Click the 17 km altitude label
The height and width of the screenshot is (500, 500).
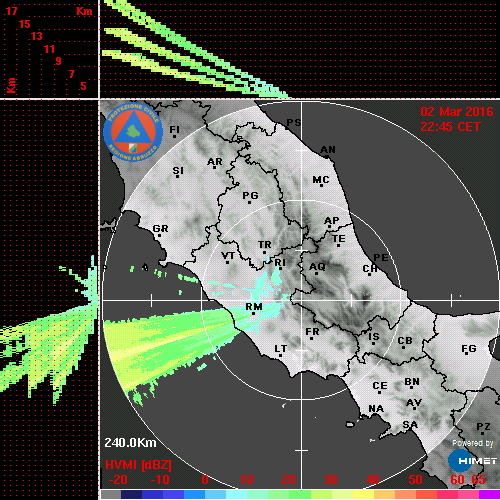pyautogui.click(x=11, y=11)
